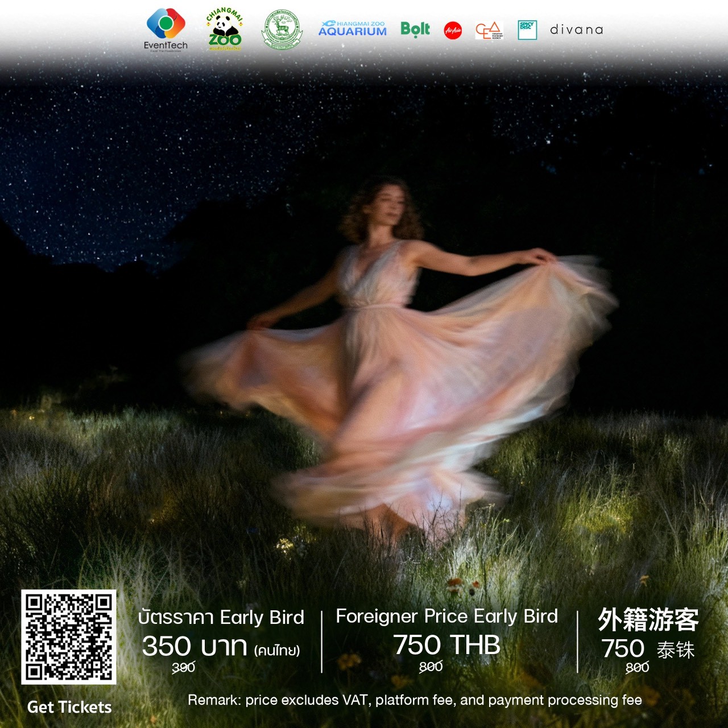
Task: Click the crossed-out 390 price
Action: pos(183,667)
